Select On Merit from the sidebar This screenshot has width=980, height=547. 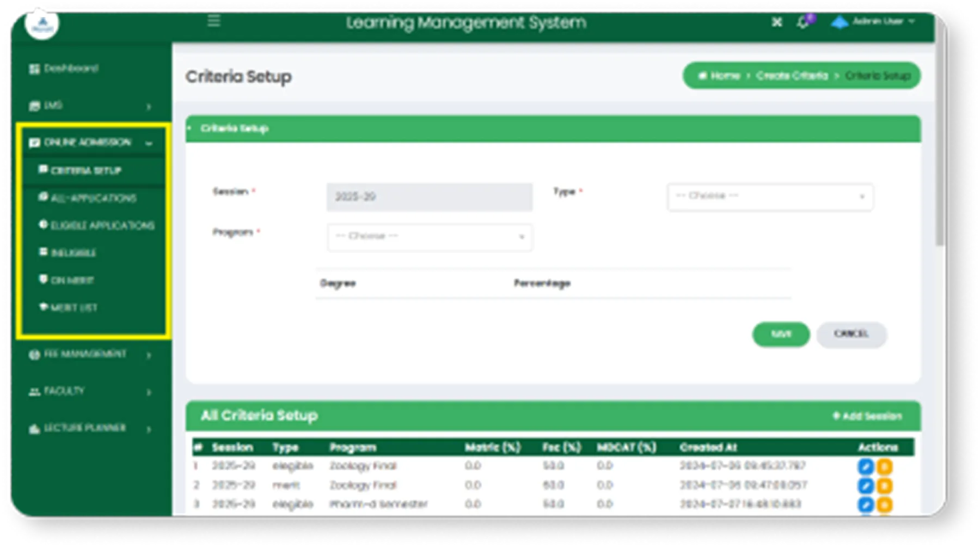[69, 280]
